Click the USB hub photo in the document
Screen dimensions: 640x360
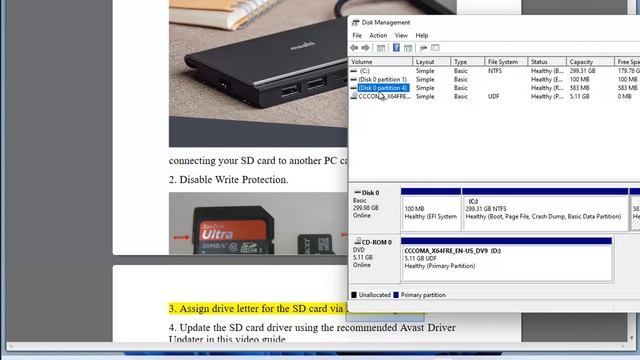coord(258,73)
